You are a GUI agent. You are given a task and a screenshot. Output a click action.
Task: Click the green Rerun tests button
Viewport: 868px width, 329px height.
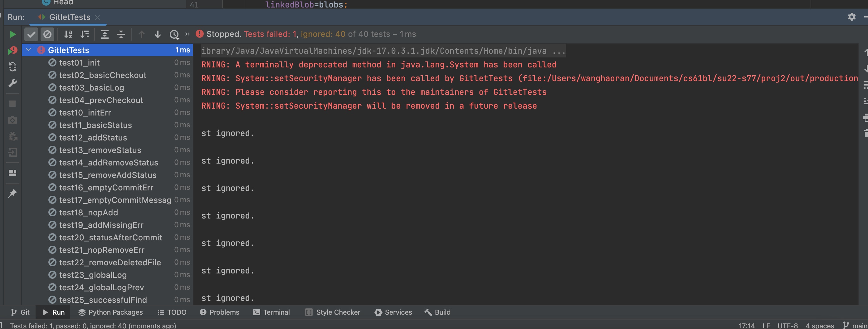[12, 34]
